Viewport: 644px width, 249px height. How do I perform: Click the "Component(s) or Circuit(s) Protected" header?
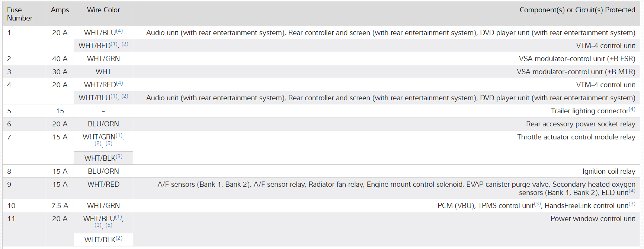point(577,10)
